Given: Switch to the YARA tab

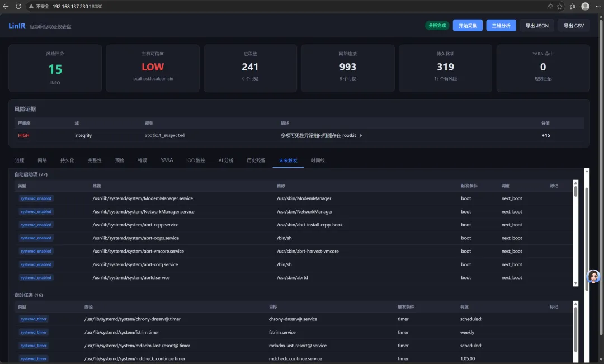Looking at the screenshot, I should (167, 160).
